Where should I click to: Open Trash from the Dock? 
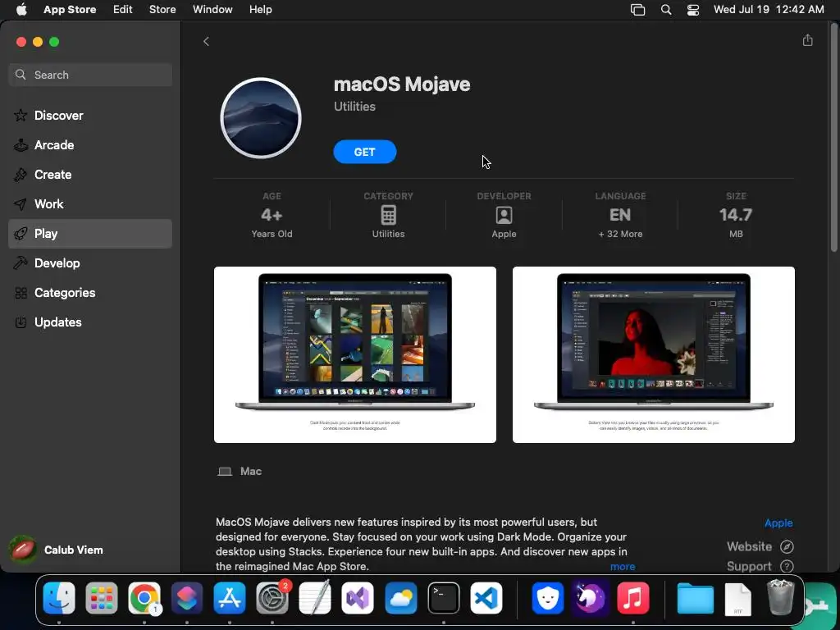781,597
